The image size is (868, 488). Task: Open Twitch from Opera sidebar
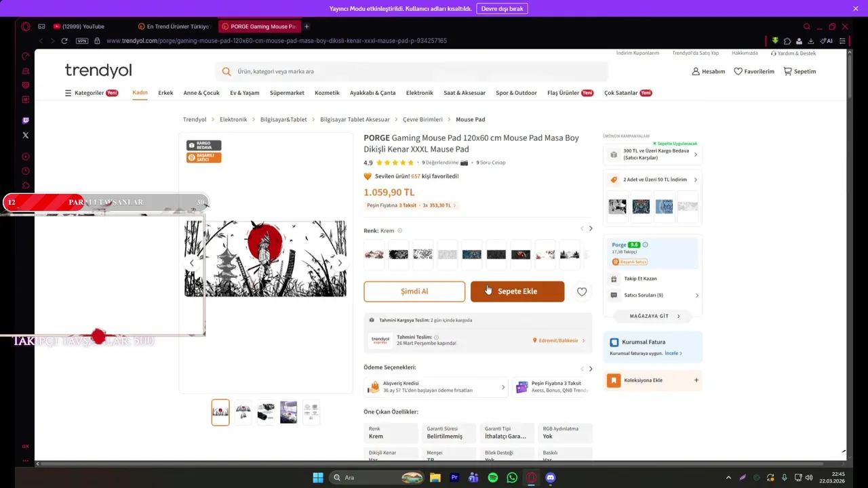click(26, 121)
